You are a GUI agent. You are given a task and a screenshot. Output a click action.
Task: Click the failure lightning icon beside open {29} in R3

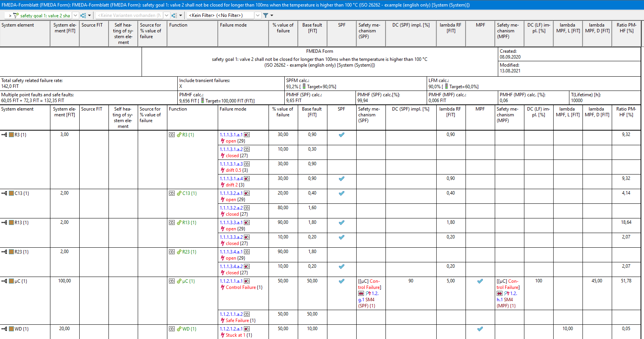point(222,141)
